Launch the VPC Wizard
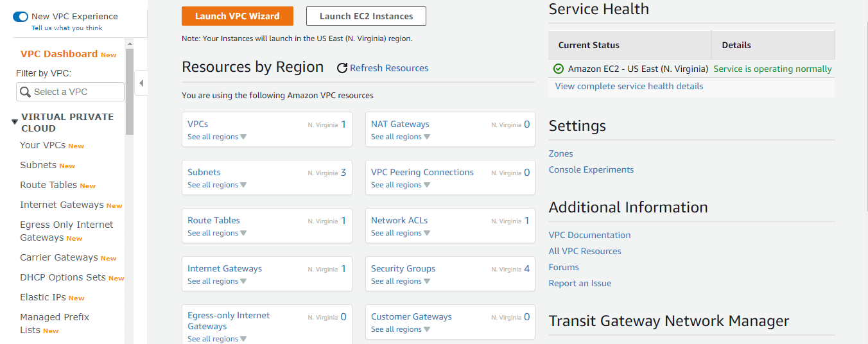 tap(238, 16)
